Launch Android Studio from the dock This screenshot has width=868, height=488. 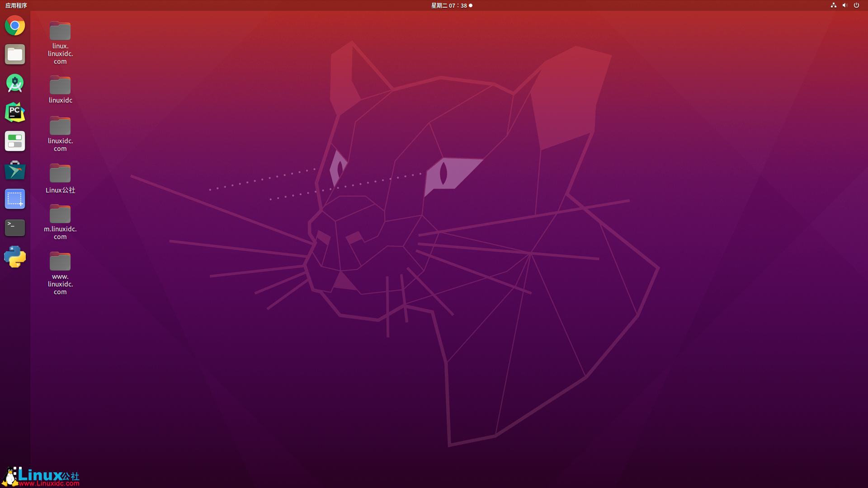(15, 84)
